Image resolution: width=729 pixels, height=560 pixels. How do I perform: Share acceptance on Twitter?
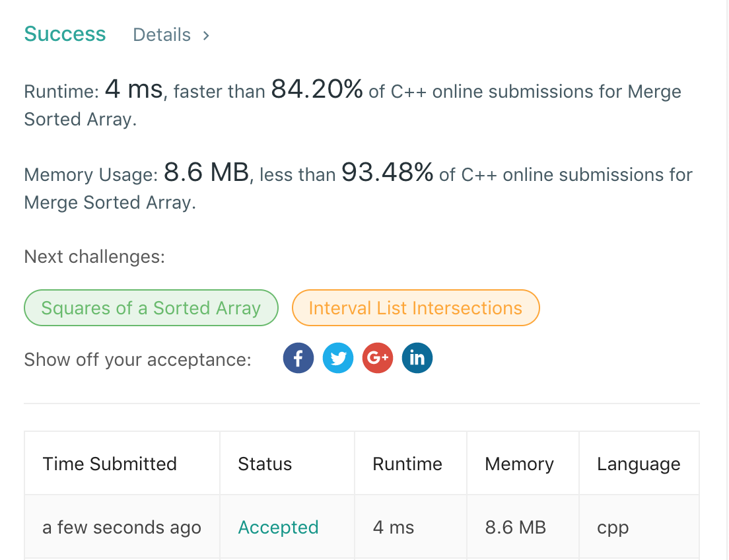338,359
